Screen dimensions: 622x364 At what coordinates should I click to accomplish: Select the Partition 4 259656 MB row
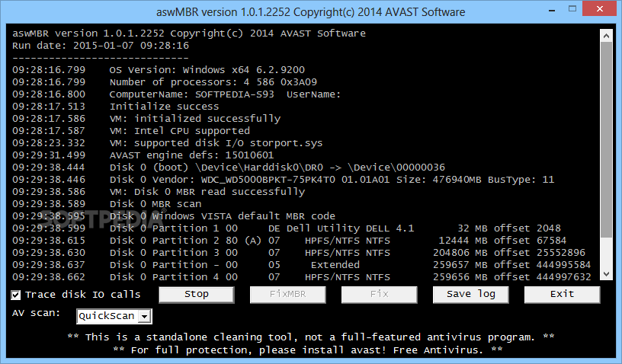(302, 277)
